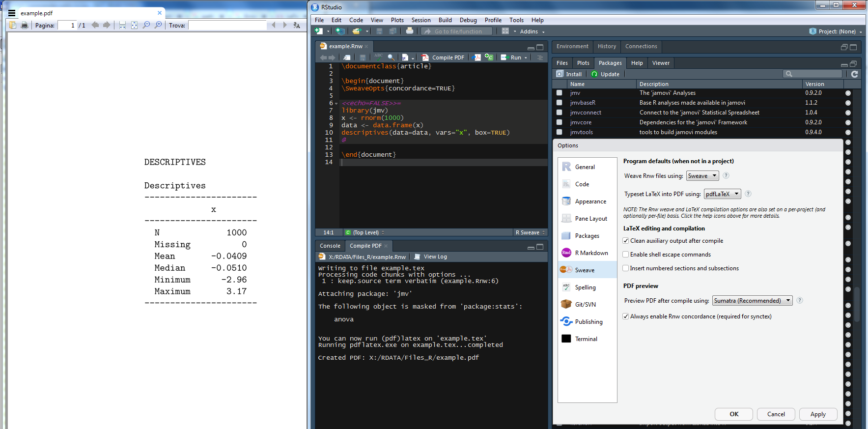Check the jmvbaseR package checkbox
Screen dimensions: 868x429
click(560, 103)
